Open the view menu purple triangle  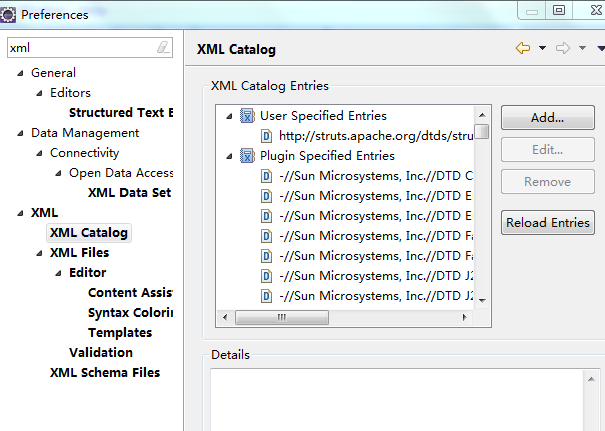[x=601, y=48]
